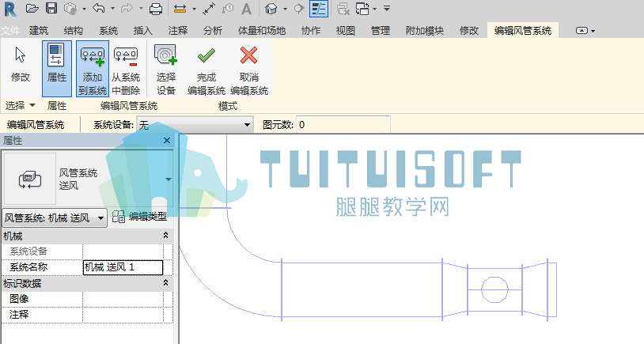Switch to the 分析 ribbon tab
Image resolution: width=644 pixels, height=344 pixels.
(x=212, y=31)
